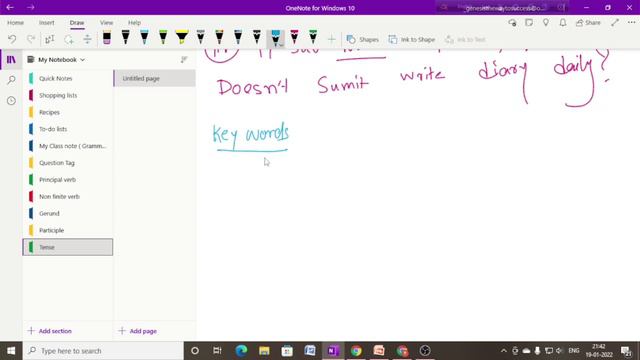
Task: Show recent notes
Action: tap(11, 100)
